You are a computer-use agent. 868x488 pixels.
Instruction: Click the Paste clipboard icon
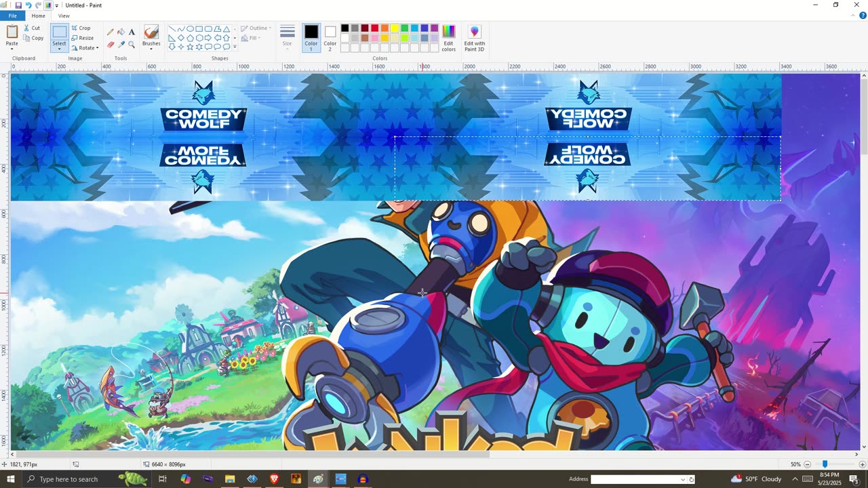coord(12,32)
